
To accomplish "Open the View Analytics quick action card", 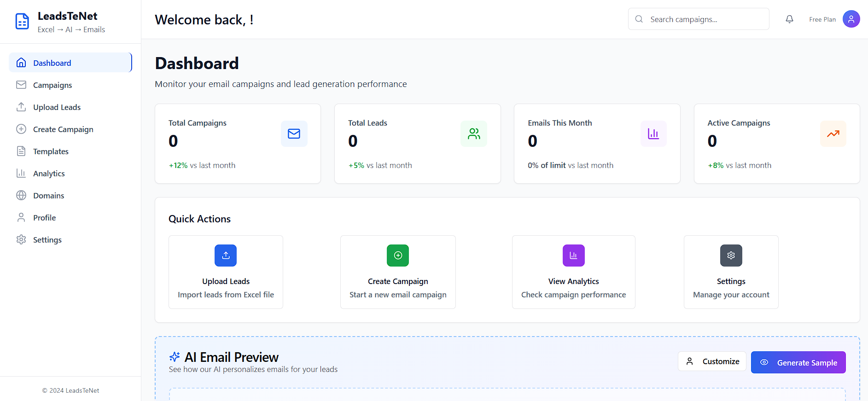I will [574, 272].
